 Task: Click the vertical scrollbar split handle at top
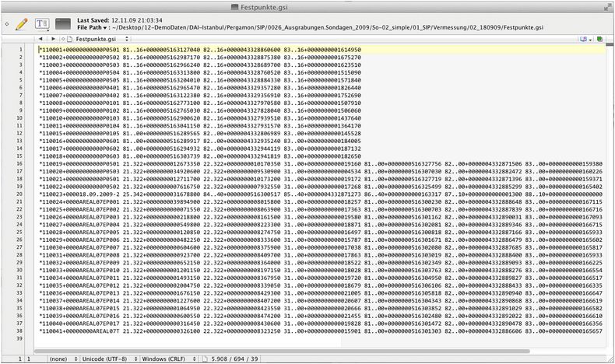pos(610,44)
